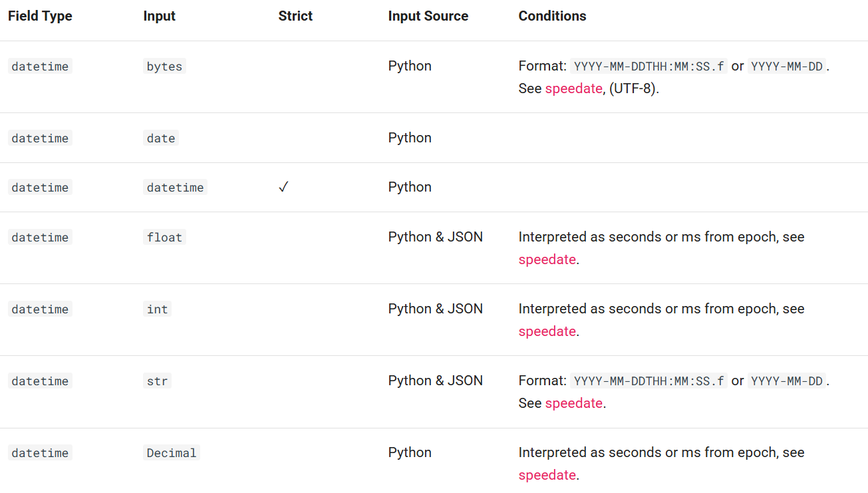Click the datetime field type in the first row
This screenshot has width=868, height=493.
[39, 66]
